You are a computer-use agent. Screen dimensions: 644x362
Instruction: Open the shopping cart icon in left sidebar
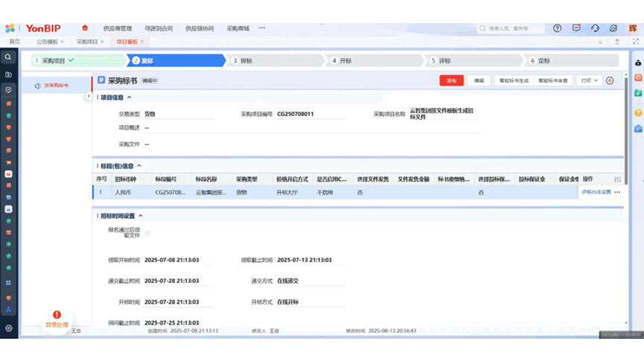(8, 162)
